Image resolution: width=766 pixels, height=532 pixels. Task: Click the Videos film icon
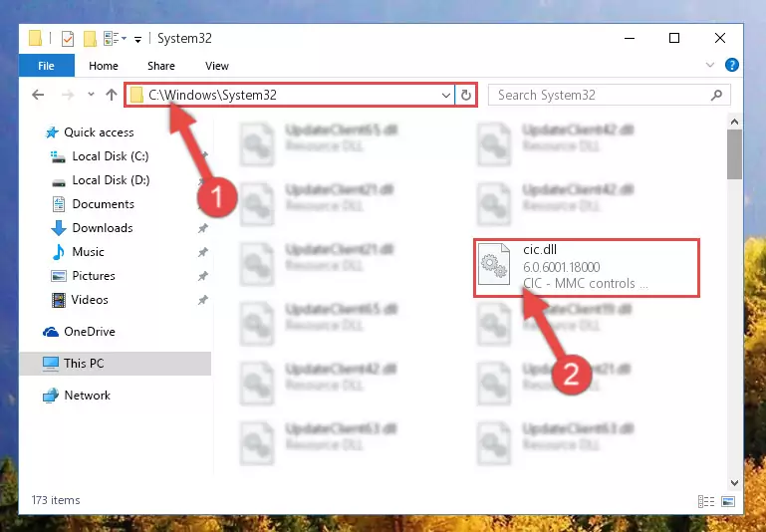[x=58, y=300]
